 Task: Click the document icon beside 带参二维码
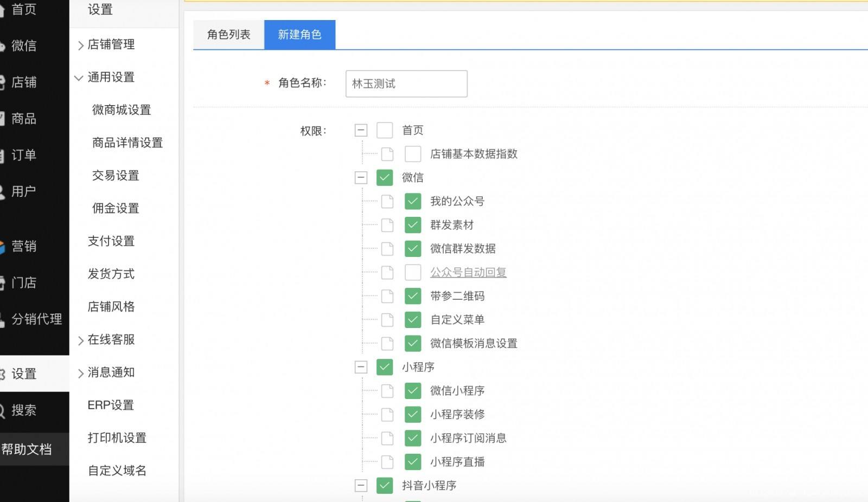[387, 296]
